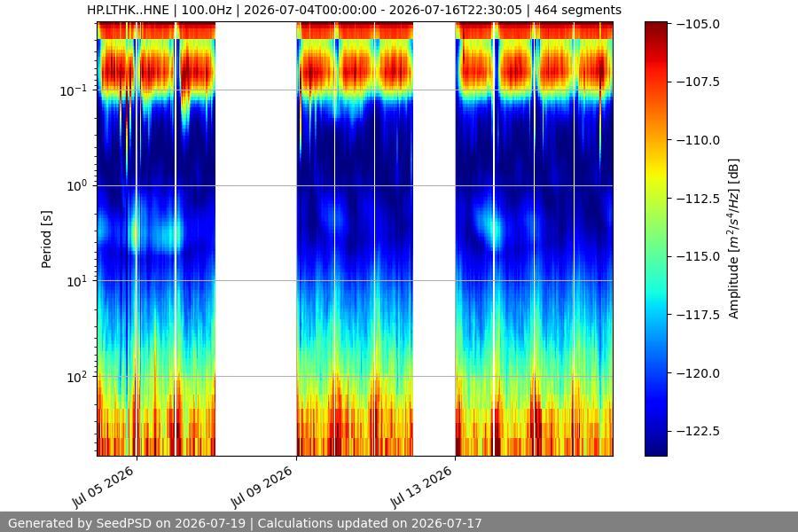
Task: Click the -112.5 colorbar tick value
Action: pos(699,199)
